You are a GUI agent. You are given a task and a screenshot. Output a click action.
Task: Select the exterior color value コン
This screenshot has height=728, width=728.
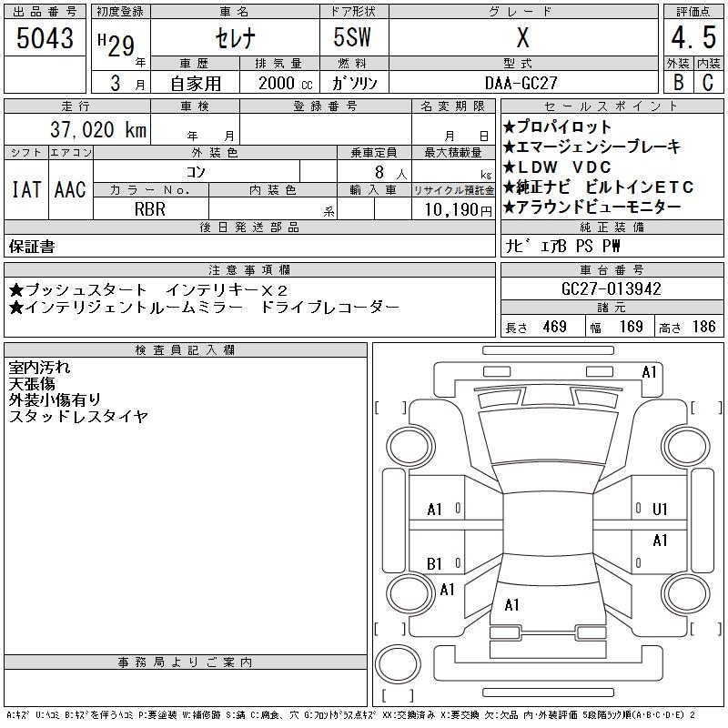(x=196, y=172)
